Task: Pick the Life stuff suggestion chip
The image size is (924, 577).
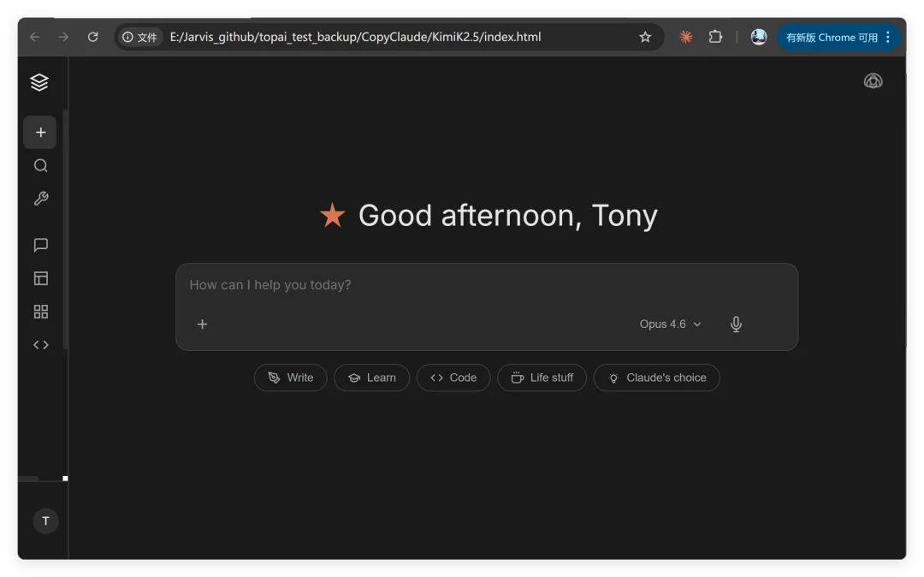Action: 542,378
